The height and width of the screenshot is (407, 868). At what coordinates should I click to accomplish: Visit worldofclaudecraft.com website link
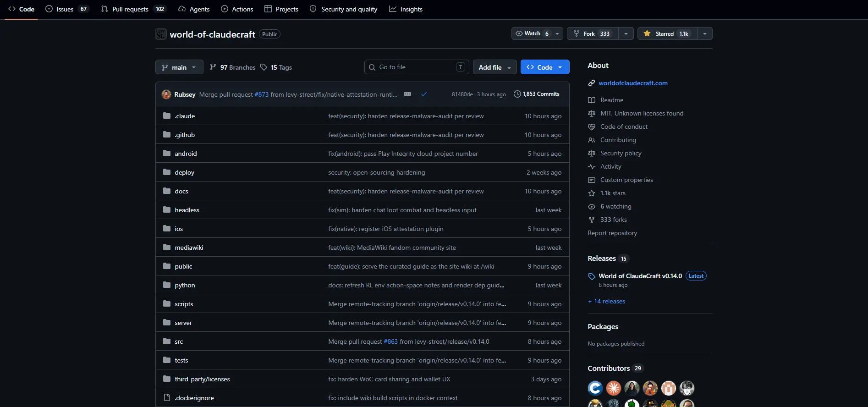(633, 83)
